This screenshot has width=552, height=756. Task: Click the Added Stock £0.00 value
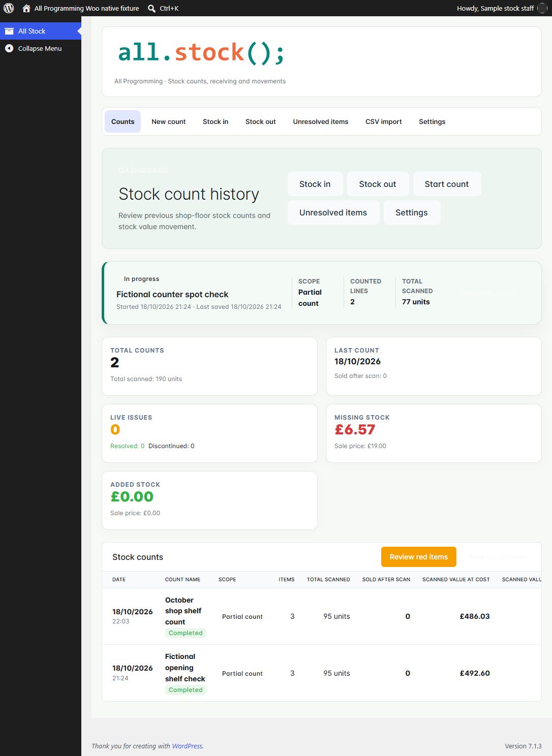tap(132, 497)
